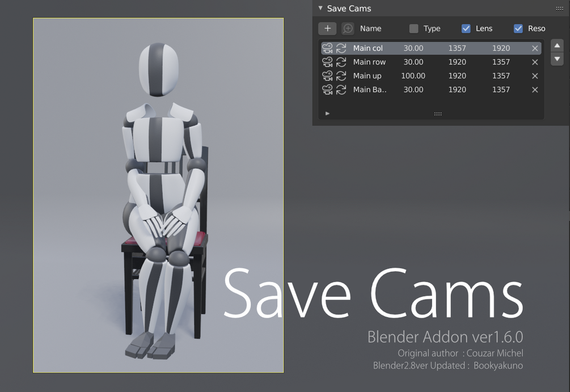570x392 pixels.
Task: Click resolution Y 1357 of Main row
Action: pyautogui.click(x=501, y=62)
